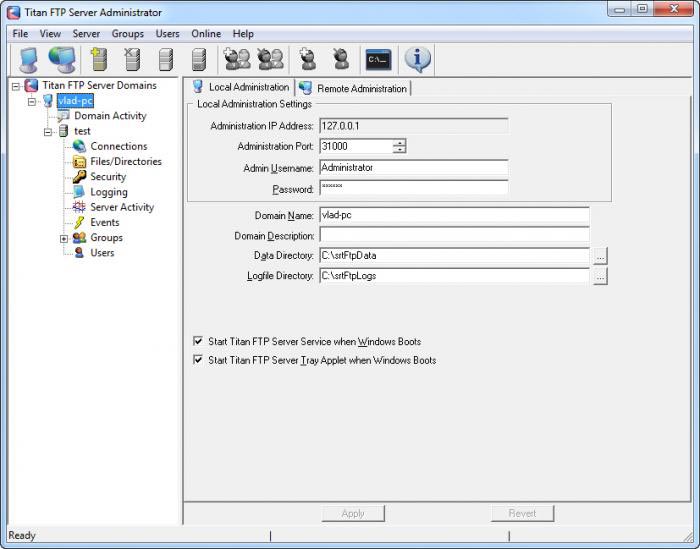This screenshot has width=700, height=549.
Task: Toggle Start Titan FTP Server Tray Applet checkbox
Action: tap(198, 360)
